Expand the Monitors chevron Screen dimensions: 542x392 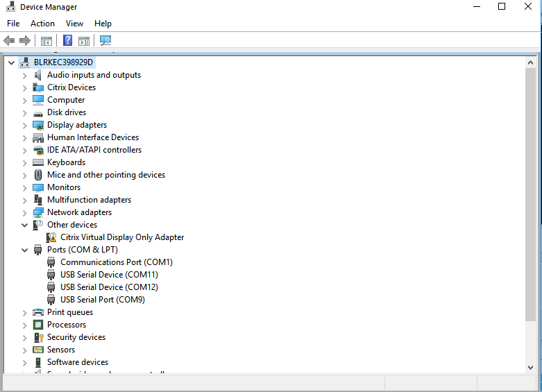click(24, 188)
